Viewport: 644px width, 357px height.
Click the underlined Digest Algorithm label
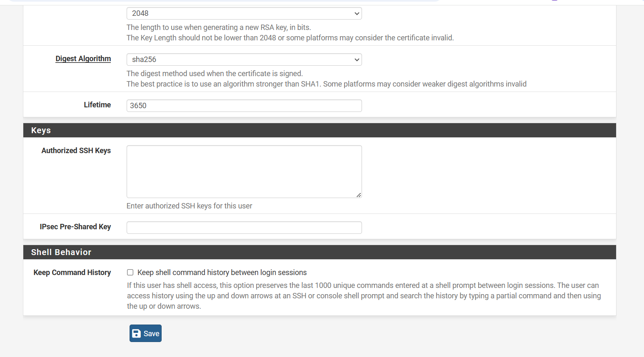click(83, 59)
